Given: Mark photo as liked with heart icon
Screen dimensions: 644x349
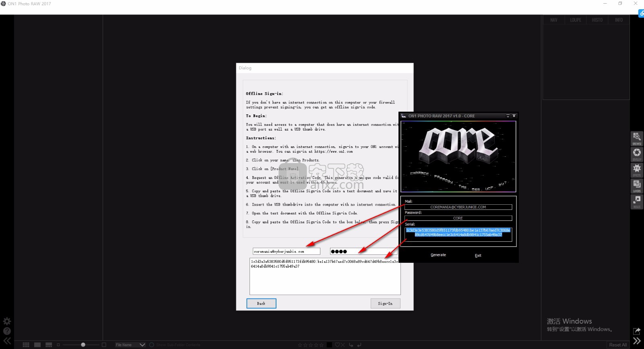Looking at the screenshot, I should 337,345.
